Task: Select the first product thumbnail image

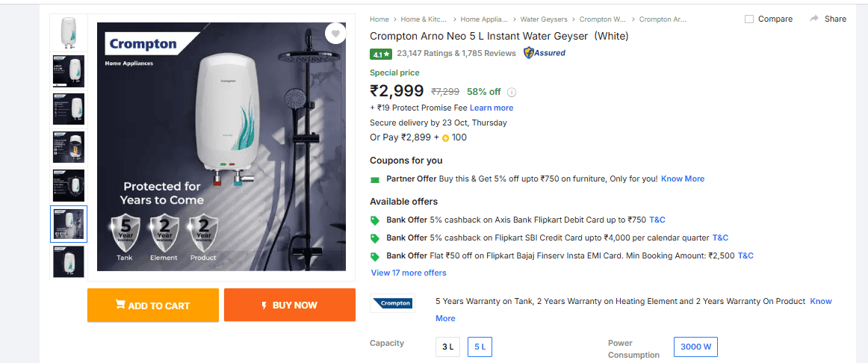Action: tap(68, 32)
